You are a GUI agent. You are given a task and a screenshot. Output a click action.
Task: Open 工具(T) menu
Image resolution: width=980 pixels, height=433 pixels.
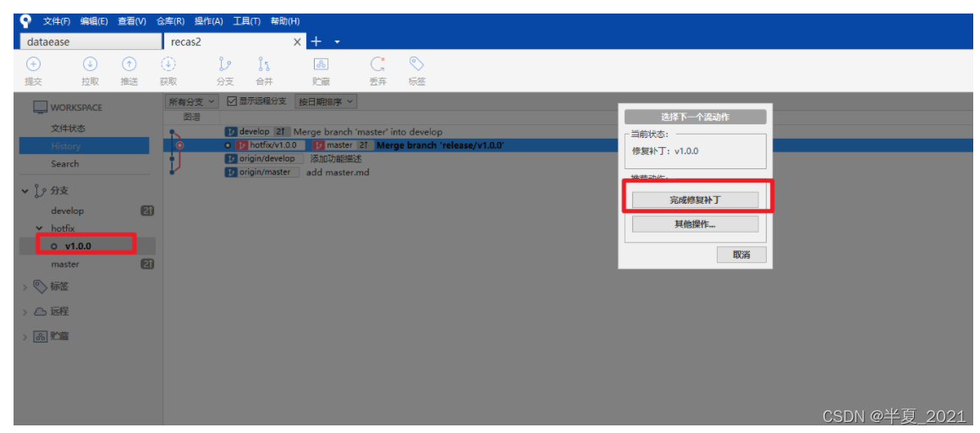pyautogui.click(x=246, y=21)
